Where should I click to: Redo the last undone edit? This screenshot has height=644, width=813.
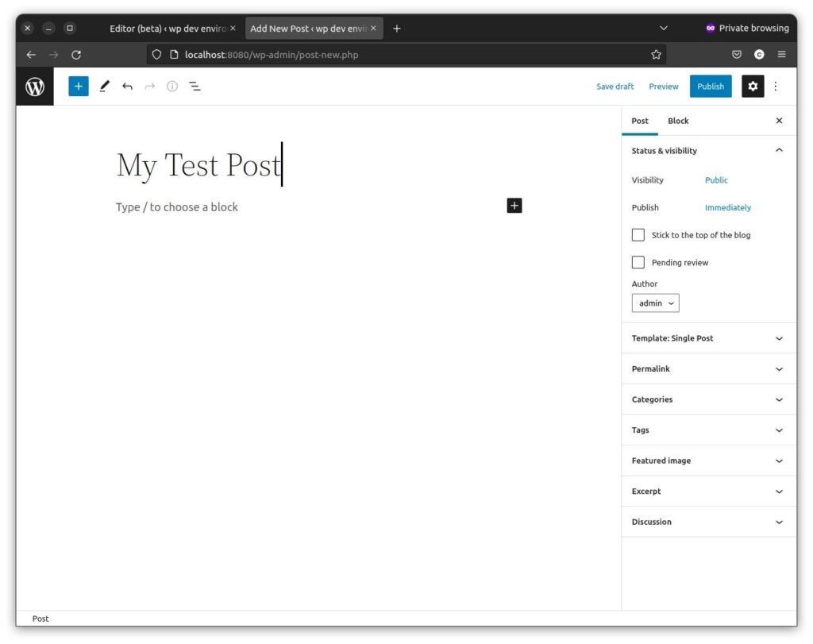(150, 87)
